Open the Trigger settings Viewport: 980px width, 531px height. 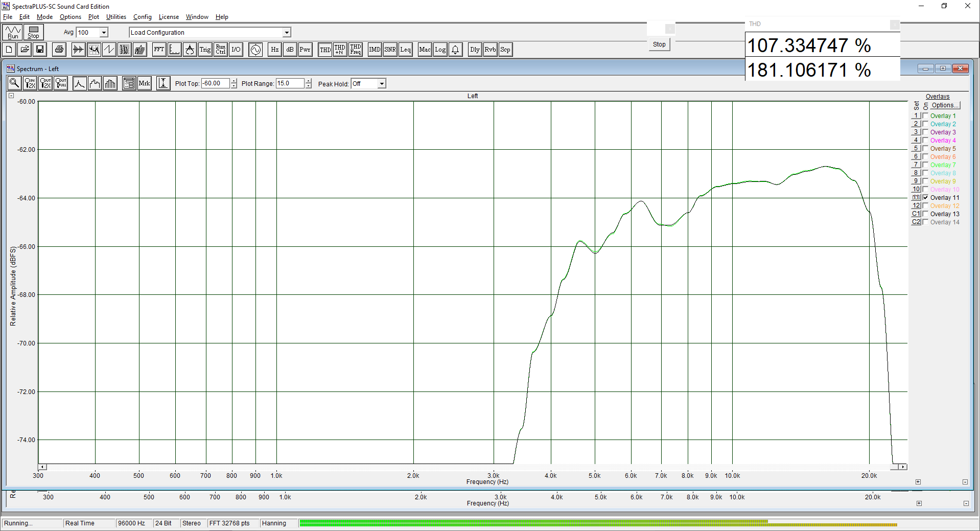click(205, 50)
